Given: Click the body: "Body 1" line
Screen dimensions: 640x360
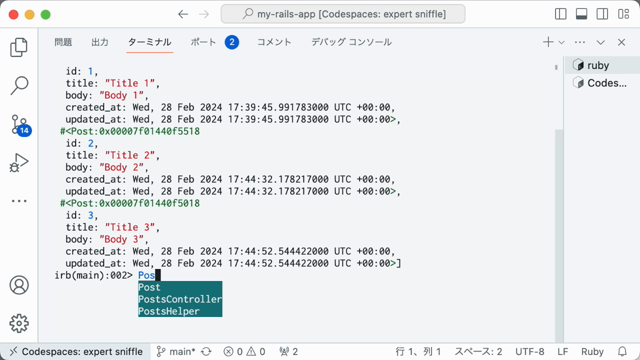Looking at the screenshot, I should click(107, 95).
